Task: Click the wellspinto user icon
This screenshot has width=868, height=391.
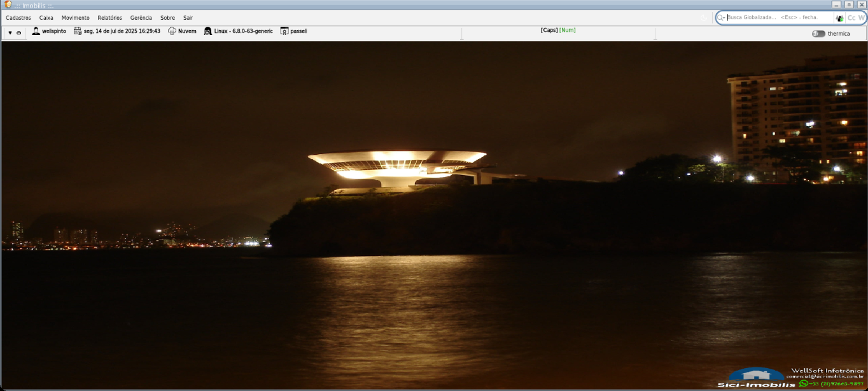Action: coord(36,31)
